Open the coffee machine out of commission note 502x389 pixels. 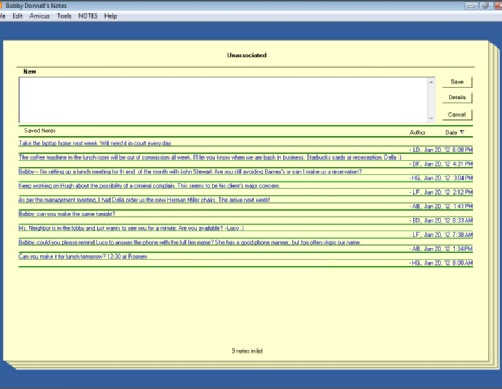pyautogui.click(x=210, y=157)
